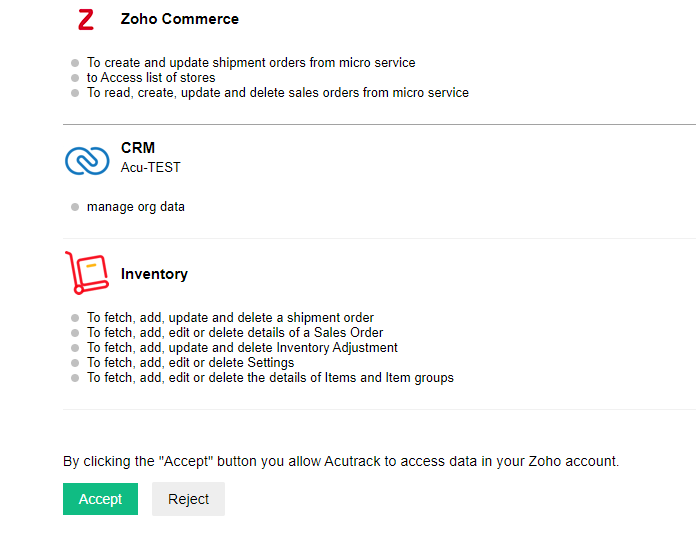Click 'To create and update shipment orders' text
This screenshot has height=557, width=696.
(251, 63)
